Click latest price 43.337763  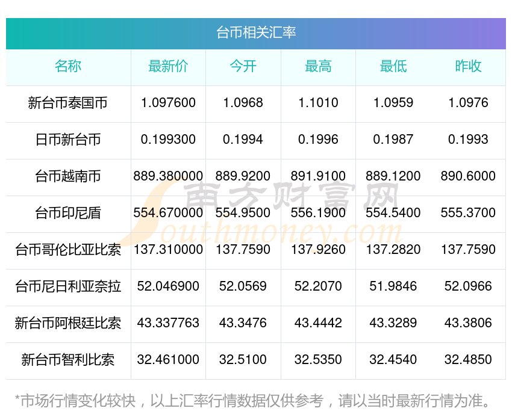[168, 323]
